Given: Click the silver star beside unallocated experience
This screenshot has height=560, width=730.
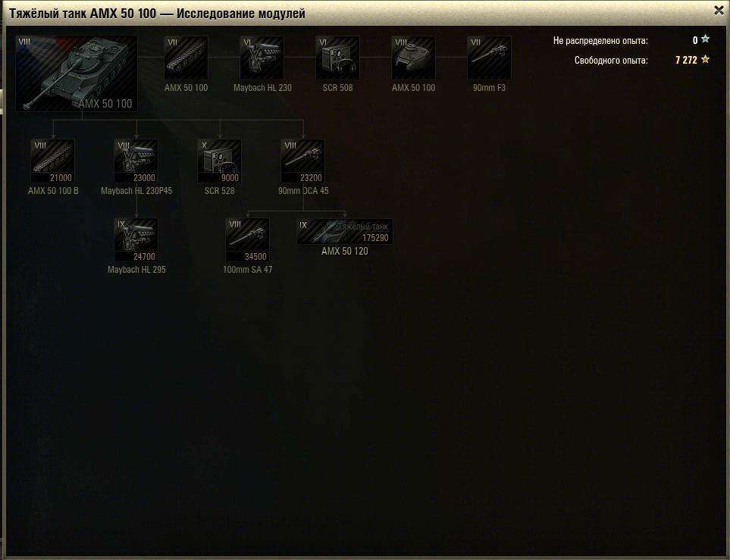Looking at the screenshot, I should click(x=705, y=39).
